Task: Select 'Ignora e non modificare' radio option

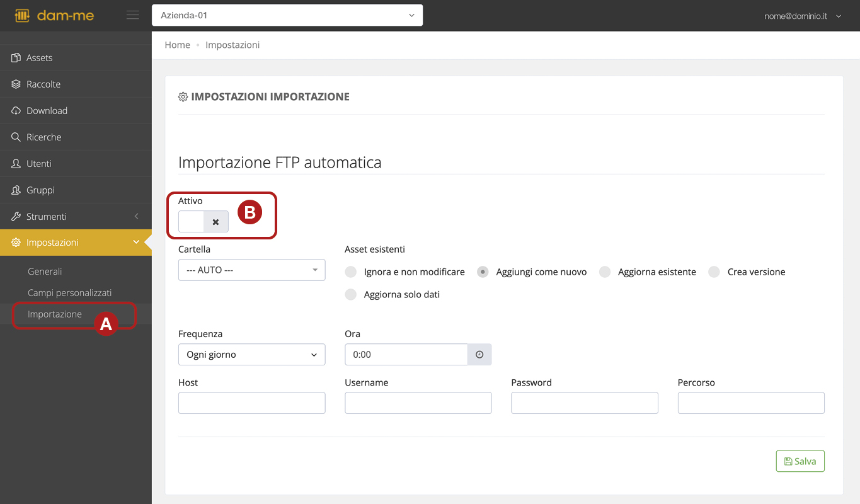Action: tap(351, 272)
